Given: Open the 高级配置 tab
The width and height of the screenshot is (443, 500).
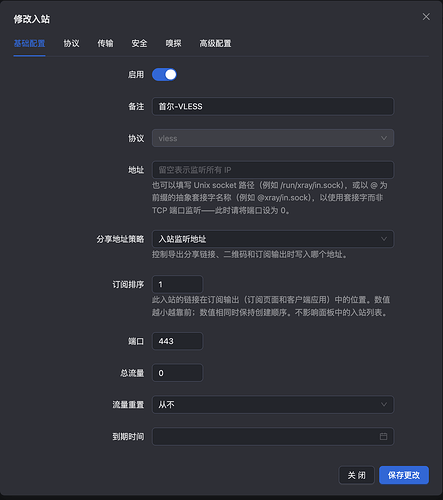Looking at the screenshot, I should pos(215,43).
